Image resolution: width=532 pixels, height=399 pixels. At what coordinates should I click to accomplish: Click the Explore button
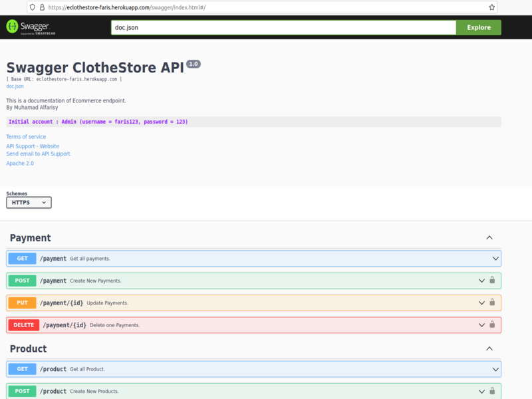[478, 27]
